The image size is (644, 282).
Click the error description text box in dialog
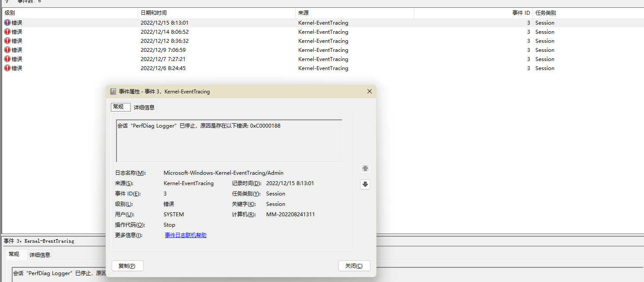(x=229, y=141)
